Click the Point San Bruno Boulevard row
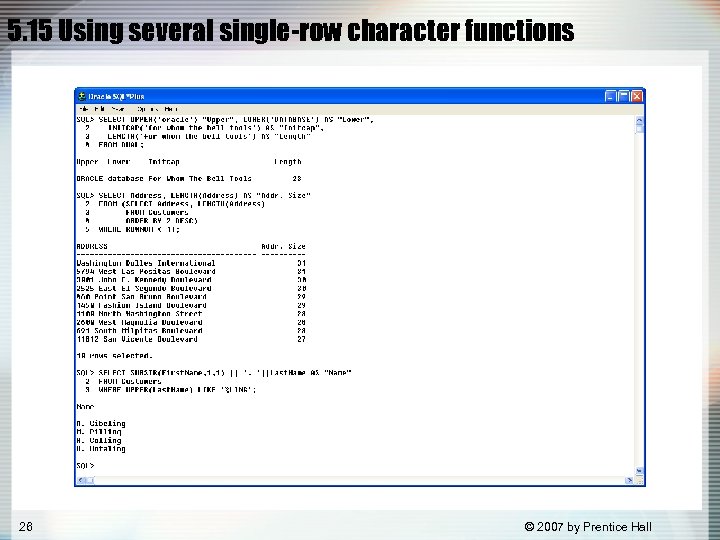Image resolution: width=720 pixels, height=540 pixels. click(191, 297)
